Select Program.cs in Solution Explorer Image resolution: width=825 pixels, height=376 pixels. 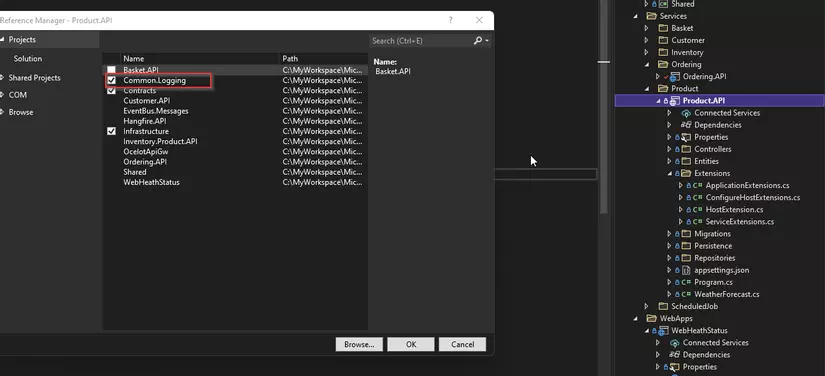(713, 282)
